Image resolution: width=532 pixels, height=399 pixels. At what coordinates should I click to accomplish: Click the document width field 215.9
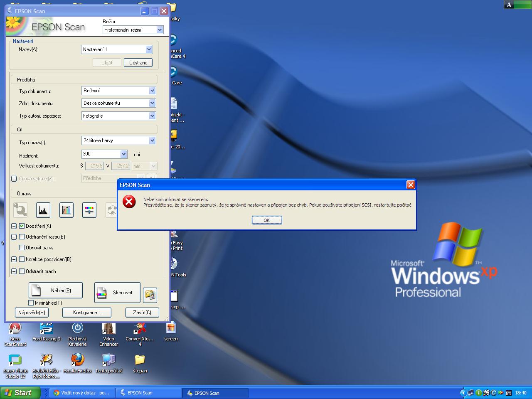click(94, 166)
